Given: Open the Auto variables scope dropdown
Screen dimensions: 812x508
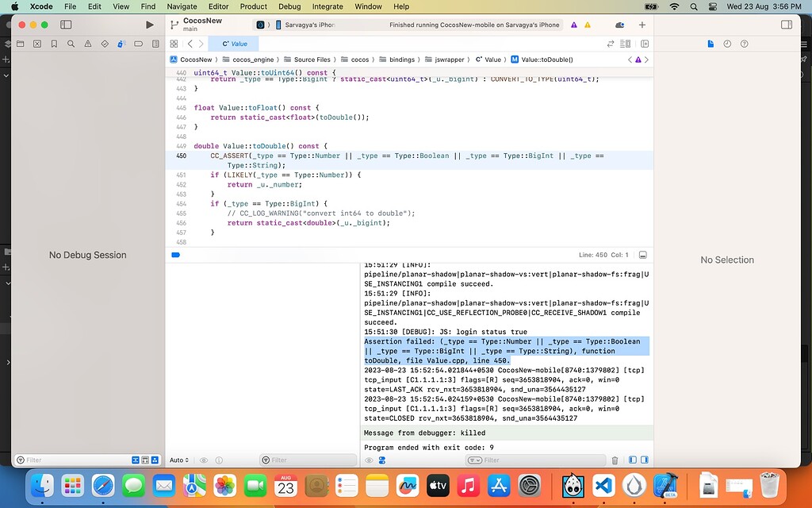Looking at the screenshot, I should point(180,460).
